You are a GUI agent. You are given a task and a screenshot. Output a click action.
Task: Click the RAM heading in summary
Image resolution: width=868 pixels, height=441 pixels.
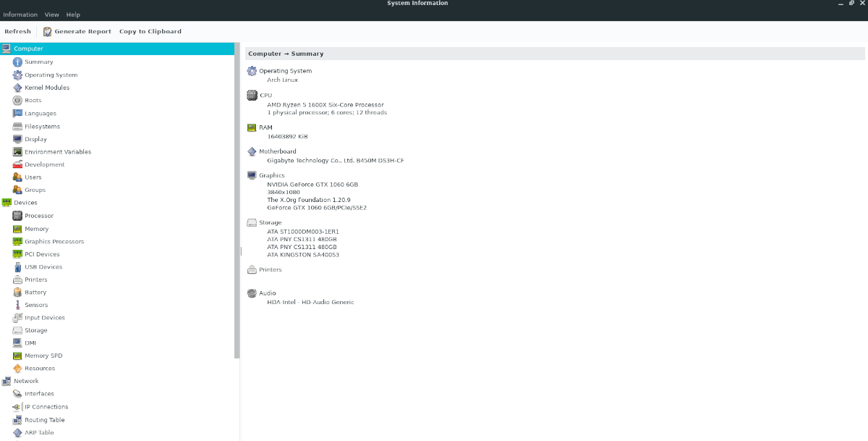click(x=265, y=127)
